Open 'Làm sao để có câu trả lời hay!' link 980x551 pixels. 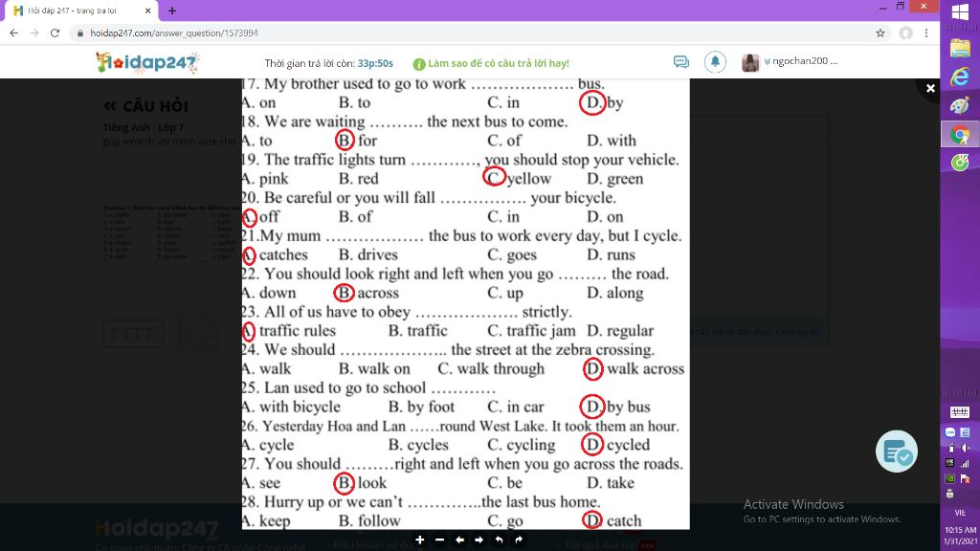tap(498, 63)
